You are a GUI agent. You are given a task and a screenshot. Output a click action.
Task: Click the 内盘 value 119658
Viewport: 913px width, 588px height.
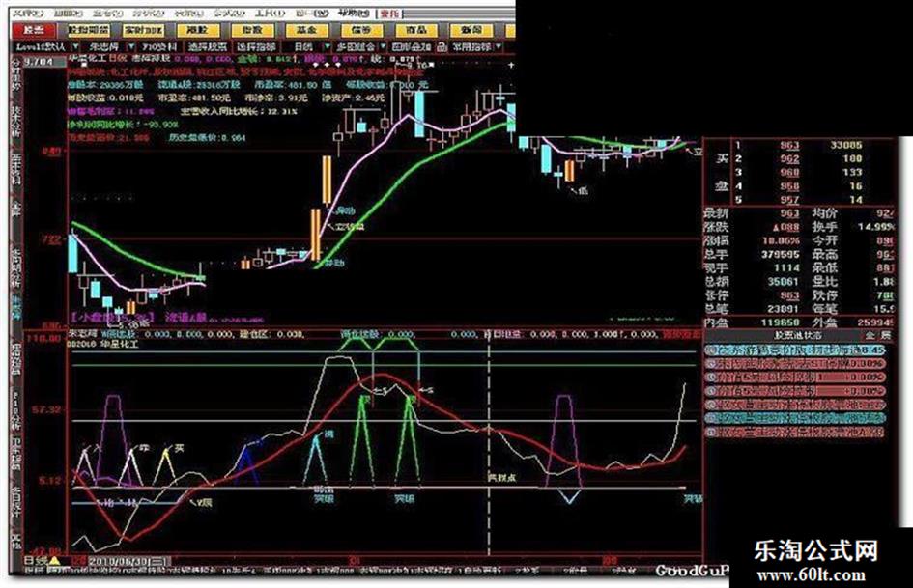pyautogui.click(x=780, y=322)
